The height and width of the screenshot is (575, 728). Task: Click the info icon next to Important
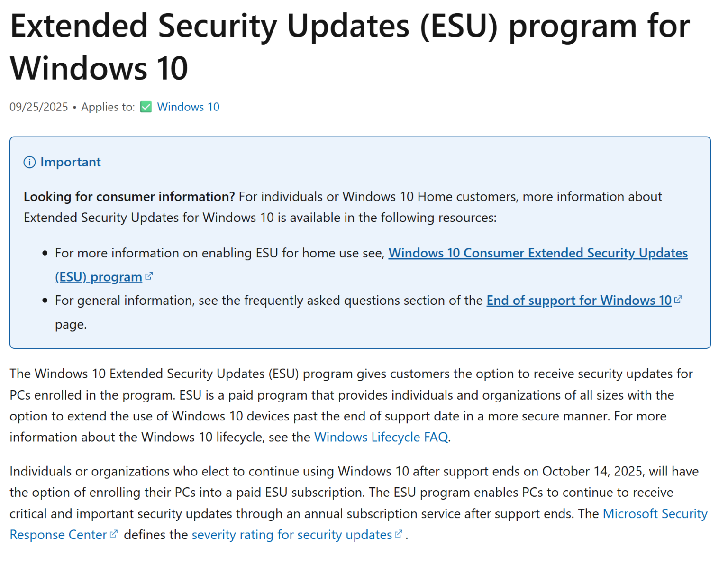tap(29, 163)
